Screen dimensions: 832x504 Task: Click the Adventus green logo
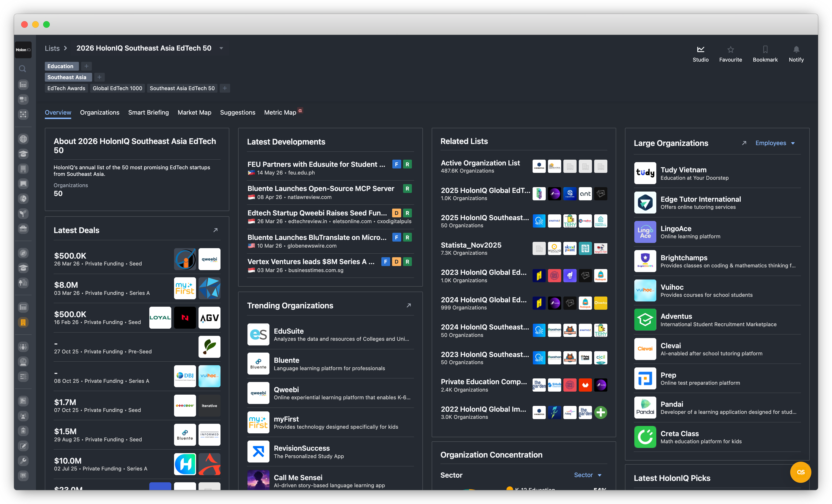645,320
